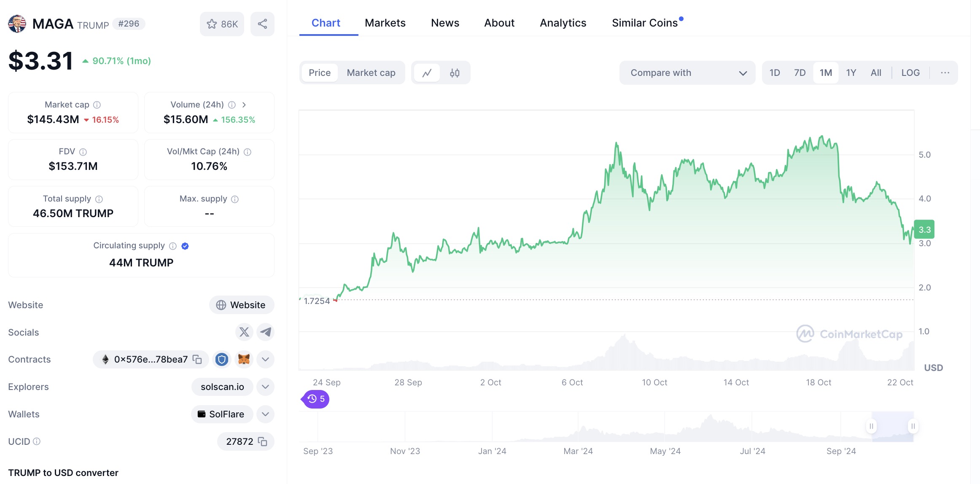Image resolution: width=980 pixels, height=484 pixels.
Task: Click the 44M TRUMP circulating supply value
Action: coord(141,263)
